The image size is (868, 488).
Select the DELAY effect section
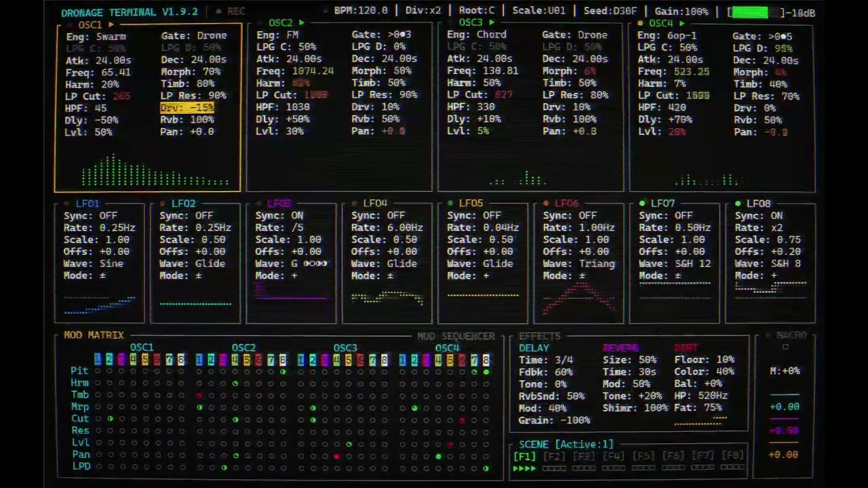(534, 348)
